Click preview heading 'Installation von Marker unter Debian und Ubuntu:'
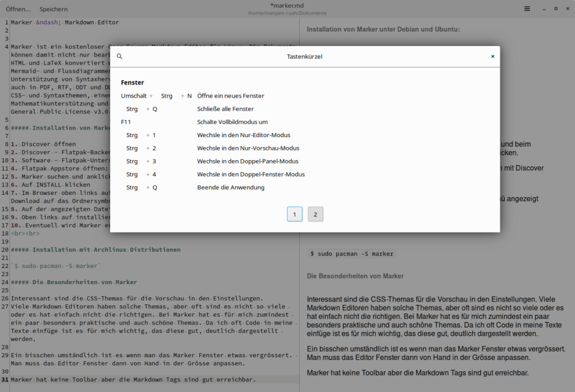Viewport: 575px width, 392px height. point(383,29)
